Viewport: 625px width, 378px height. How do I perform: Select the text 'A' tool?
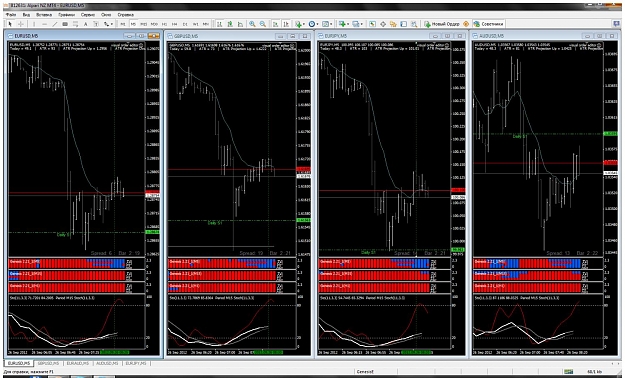click(85, 24)
